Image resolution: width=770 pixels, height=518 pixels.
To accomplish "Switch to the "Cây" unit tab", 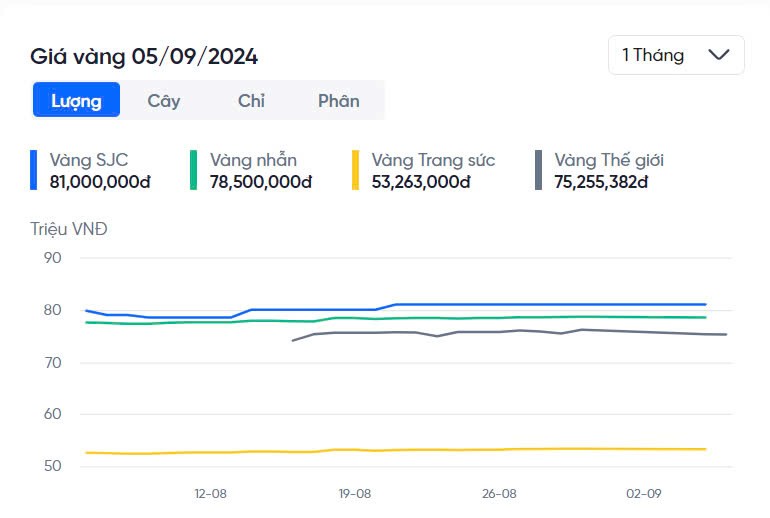I will 164,100.
